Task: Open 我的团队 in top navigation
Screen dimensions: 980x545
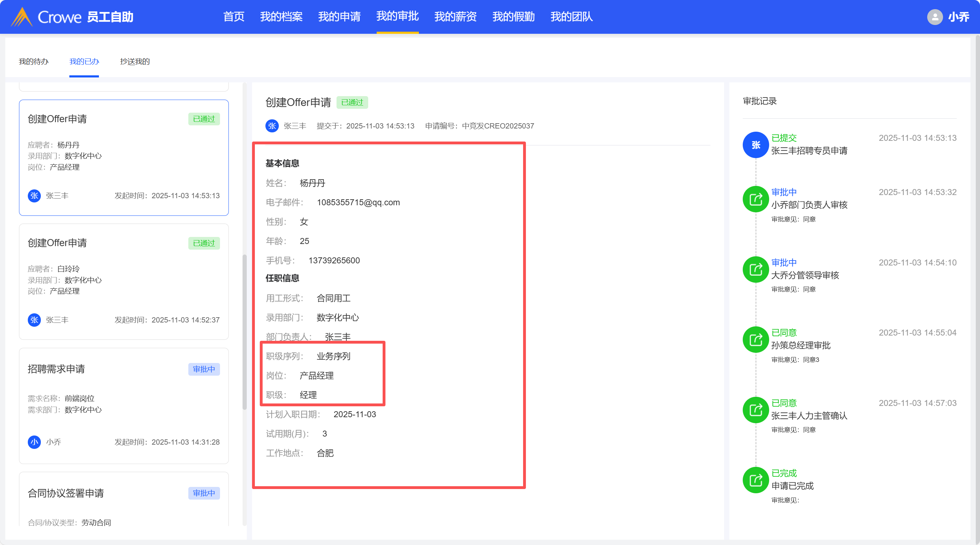Action: [x=571, y=17]
